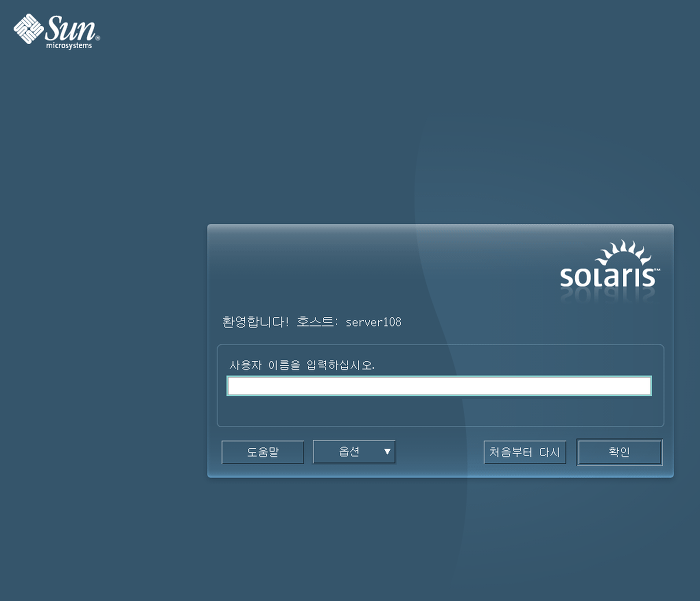The width and height of the screenshot is (700, 601).
Task: Click the 처음부터 다시 start over button
Action: click(x=525, y=452)
